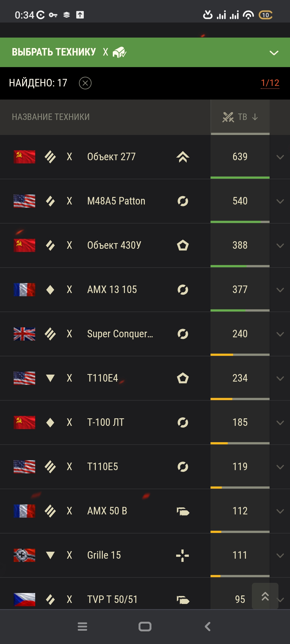Click the circular icon beside M48A5 Patton
290x644 pixels.
tap(183, 201)
